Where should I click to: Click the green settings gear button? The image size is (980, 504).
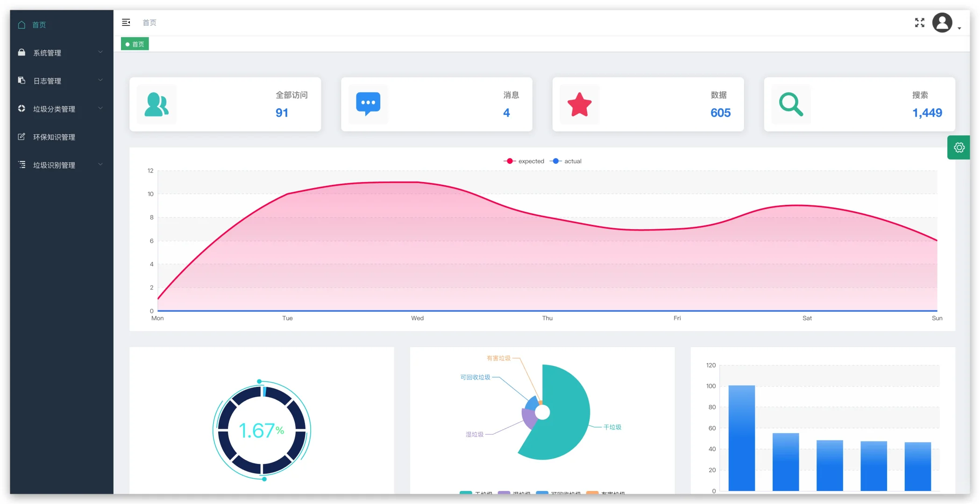959,147
